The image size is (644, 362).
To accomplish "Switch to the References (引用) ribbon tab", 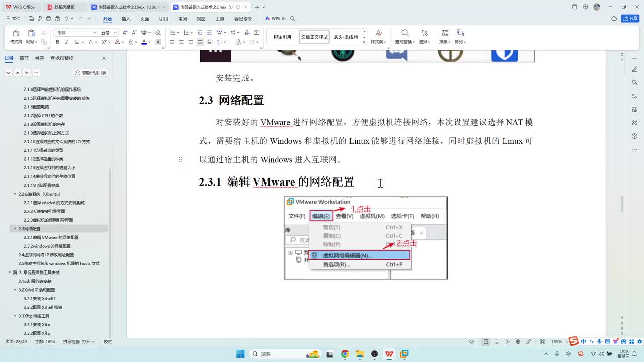I will [x=164, y=19].
